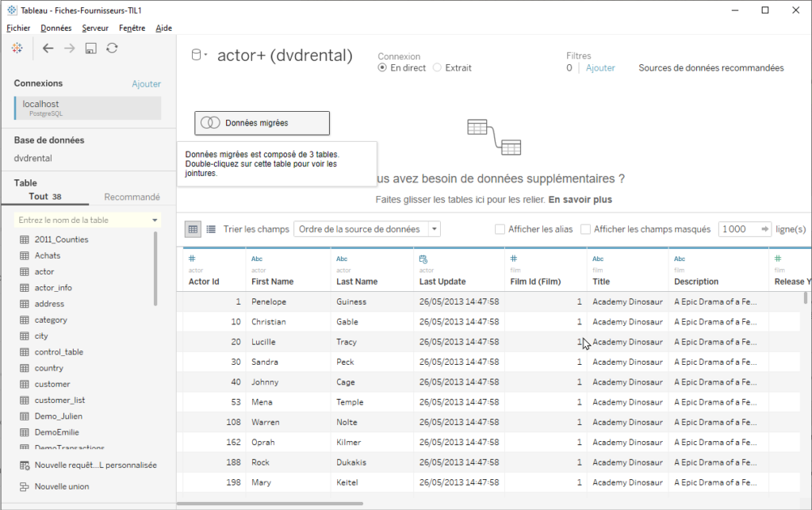This screenshot has height=510, width=812.
Task: Click the address table icon
Action: pos(25,304)
